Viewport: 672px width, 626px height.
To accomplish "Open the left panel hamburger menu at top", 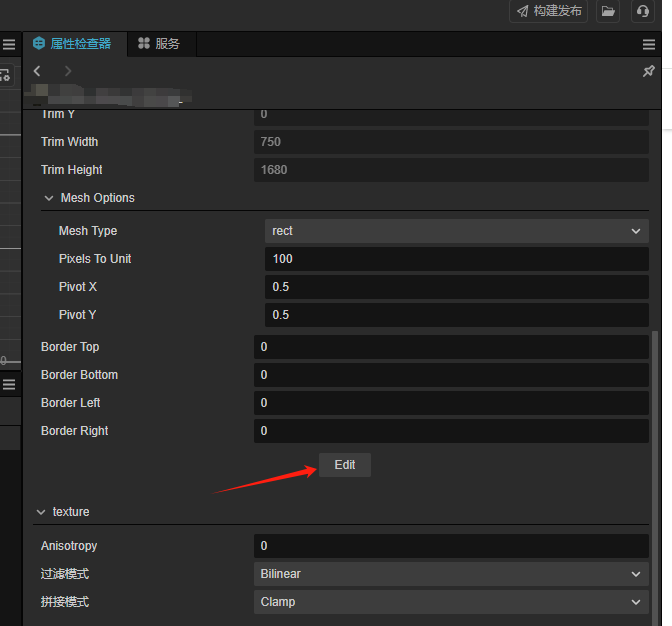I will [x=9, y=44].
